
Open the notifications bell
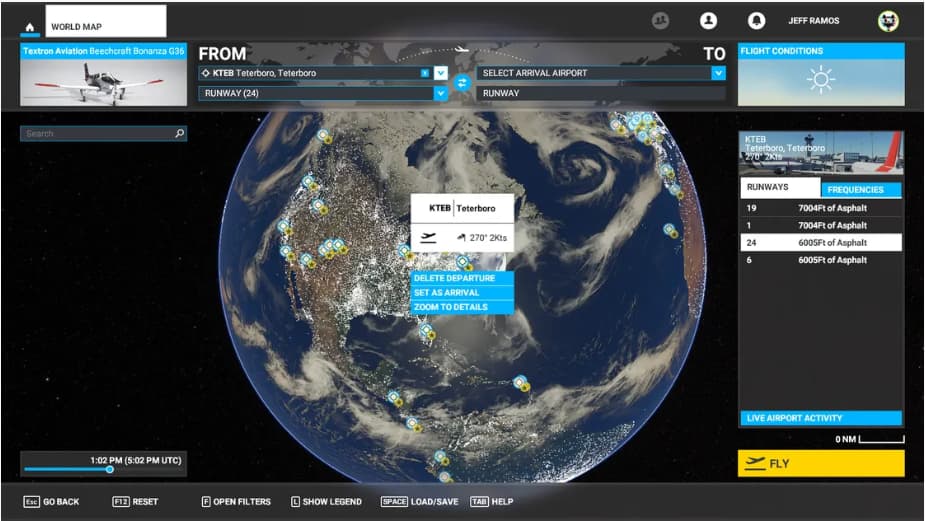pos(757,21)
